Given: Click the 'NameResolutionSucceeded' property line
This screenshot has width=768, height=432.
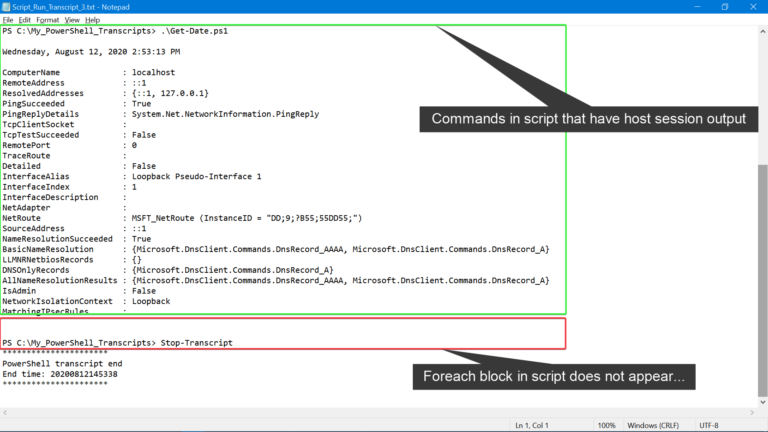Looking at the screenshot, I should [77, 239].
